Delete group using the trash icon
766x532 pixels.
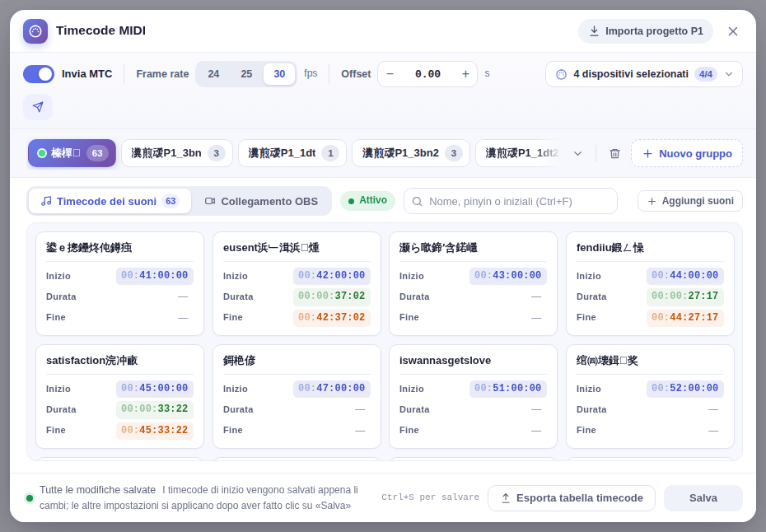pyautogui.click(x=614, y=153)
